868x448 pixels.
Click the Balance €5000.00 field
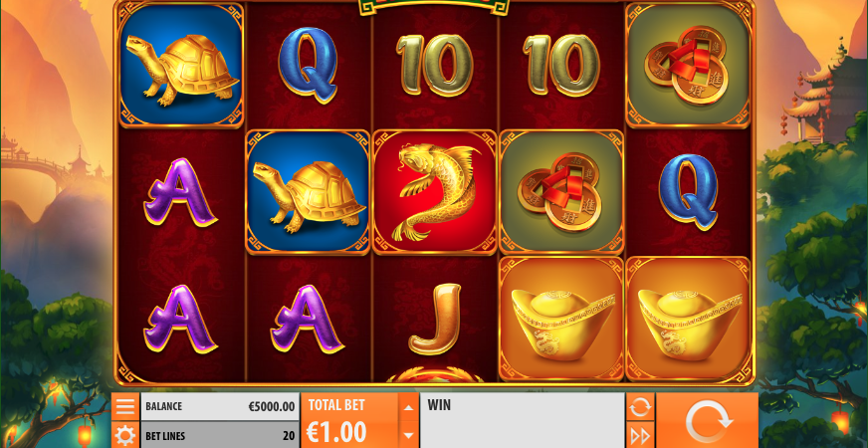click(x=220, y=407)
